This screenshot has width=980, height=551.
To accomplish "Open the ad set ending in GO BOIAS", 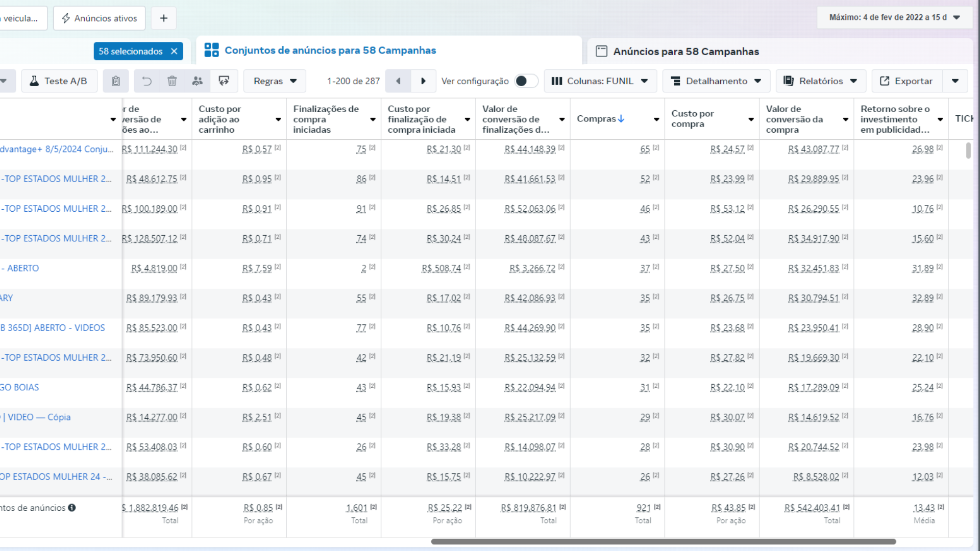I will pos(19,388).
